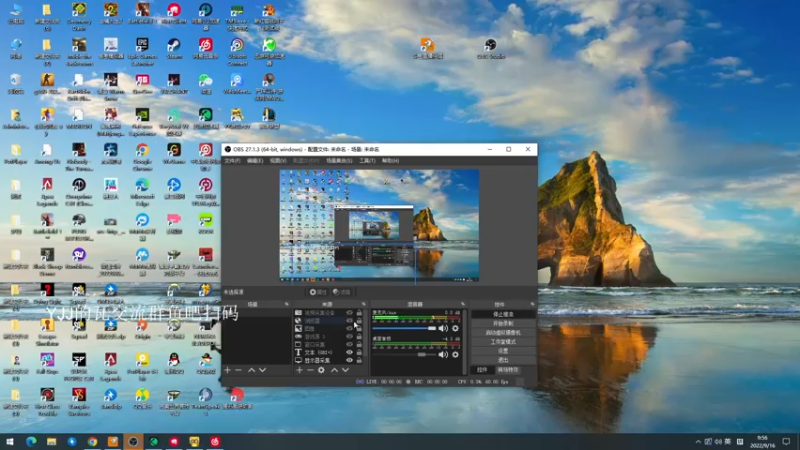800x450 pixels.
Task: Hide the Display Capture source
Action: [349, 360]
